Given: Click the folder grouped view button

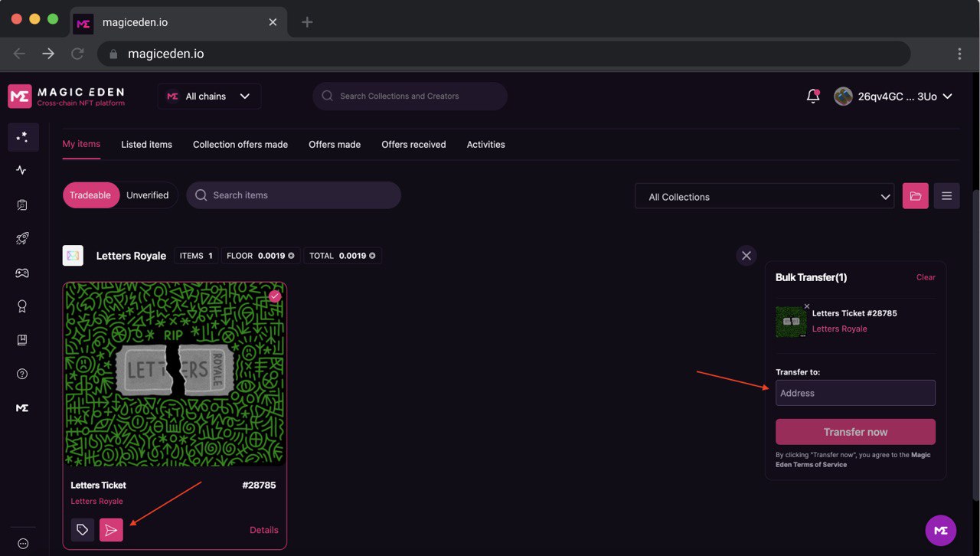Looking at the screenshot, I should 916,196.
